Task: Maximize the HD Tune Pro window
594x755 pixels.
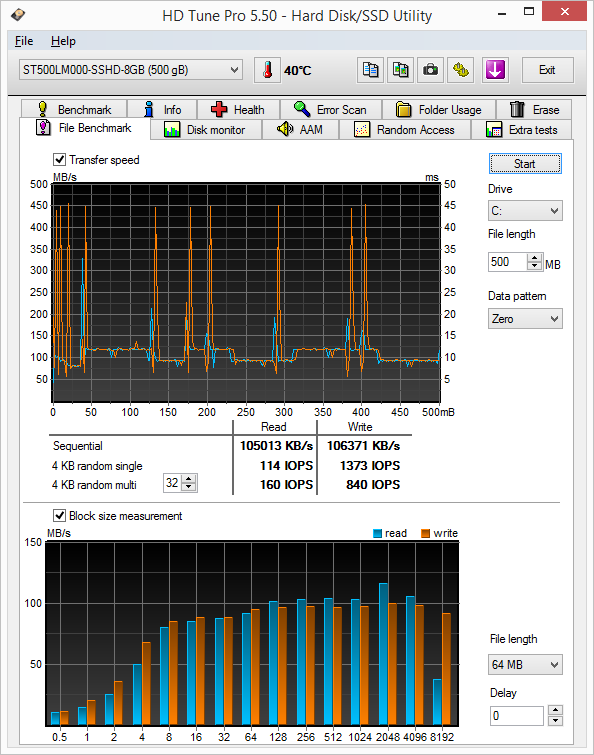Action: tap(529, 12)
